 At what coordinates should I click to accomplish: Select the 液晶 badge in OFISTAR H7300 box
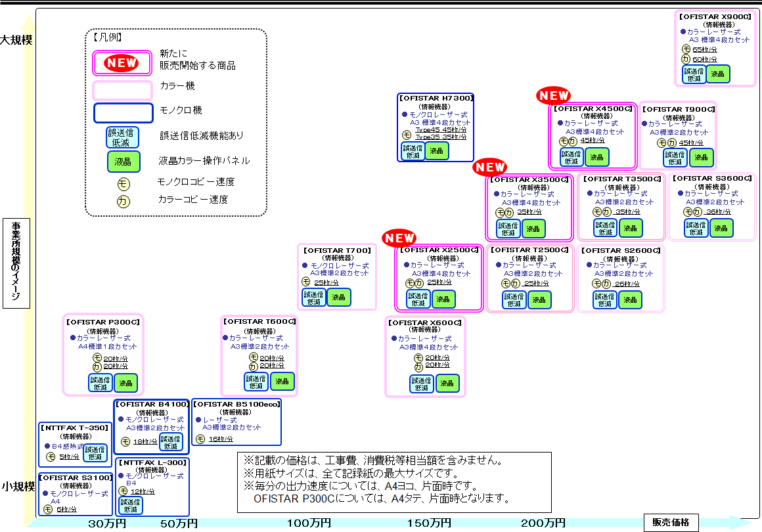pos(437,151)
